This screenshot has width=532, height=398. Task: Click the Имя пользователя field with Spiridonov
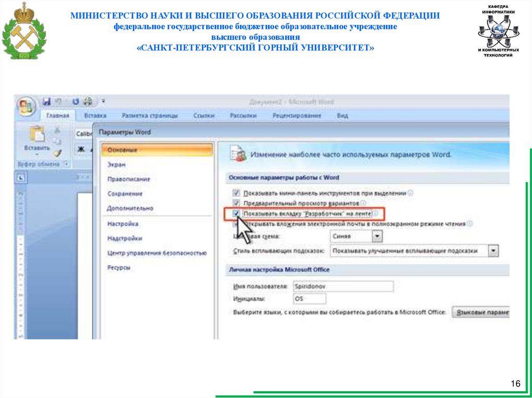(x=343, y=286)
